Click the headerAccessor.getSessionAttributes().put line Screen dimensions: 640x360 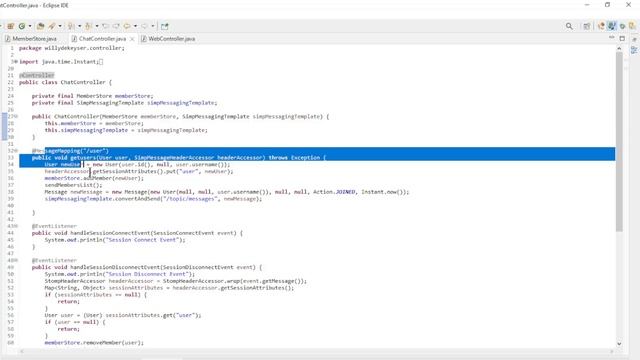click(139, 171)
